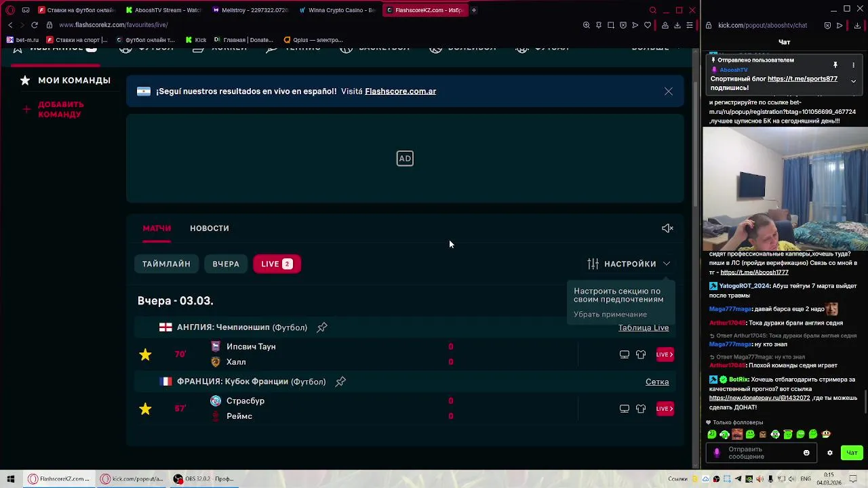Switch to the НОВОСТИ tab
Viewport: 868px width, 488px height.
click(210, 228)
